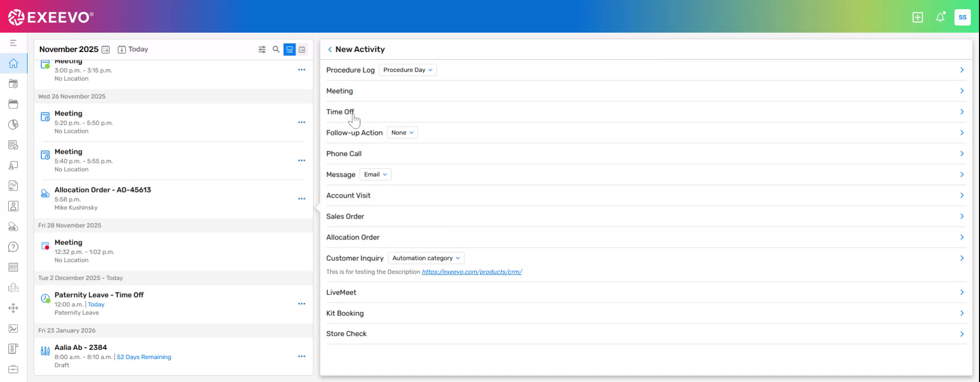Open the exeevo.com/products/crm link
Screen dimensions: 980x382
pyautogui.click(x=472, y=272)
